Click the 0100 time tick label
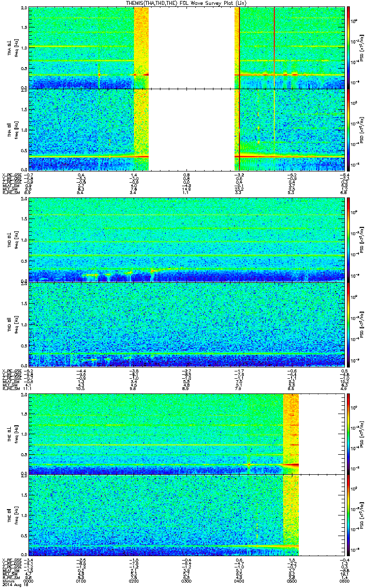Viewport: 368px width, 588px height. click(81, 581)
